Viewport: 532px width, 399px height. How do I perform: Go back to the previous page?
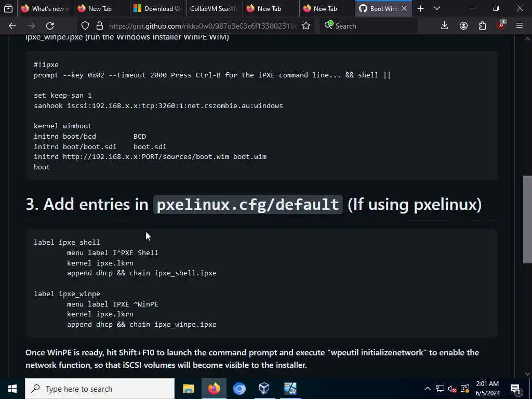tap(12, 26)
